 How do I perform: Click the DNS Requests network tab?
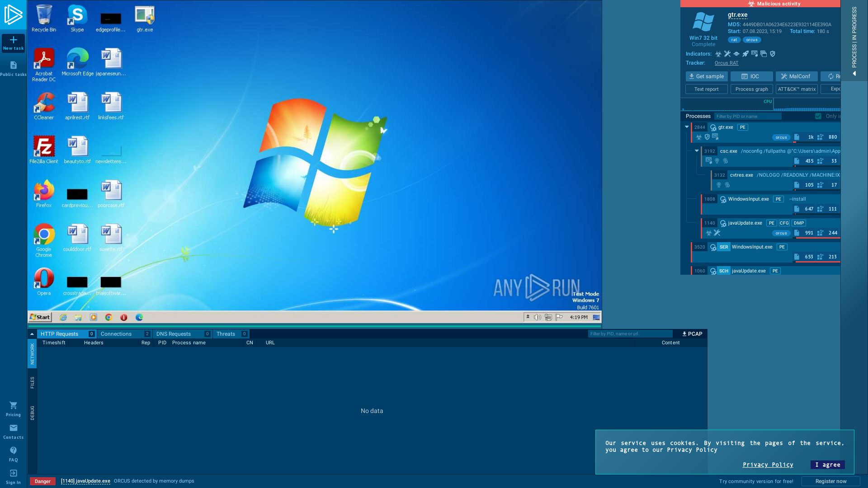point(174,333)
